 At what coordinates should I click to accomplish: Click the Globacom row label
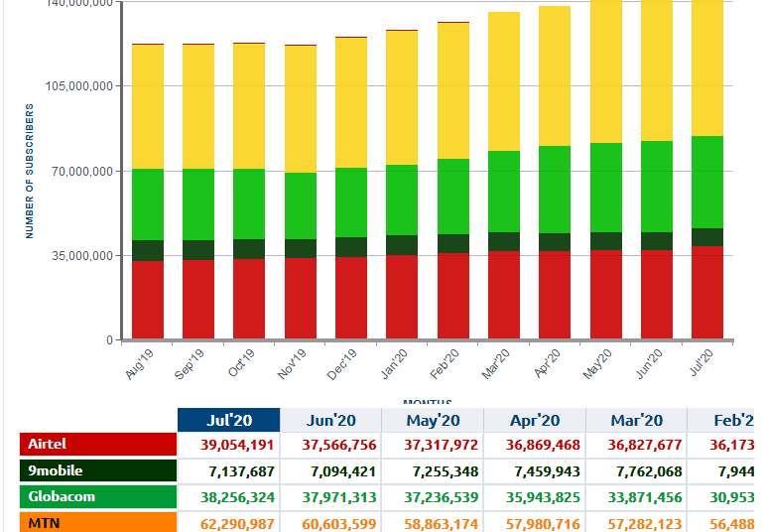click(98, 497)
